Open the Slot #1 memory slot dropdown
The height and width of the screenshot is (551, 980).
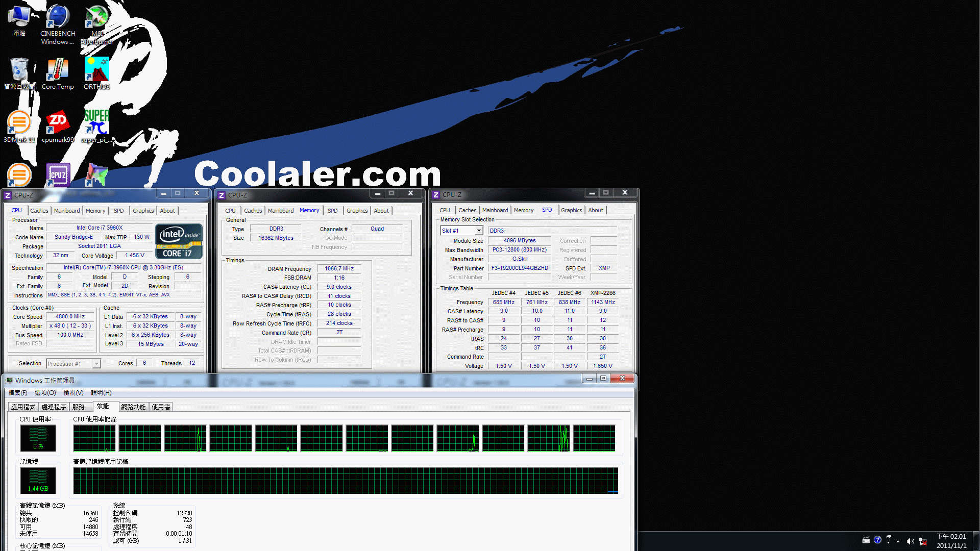click(x=461, y=231)
